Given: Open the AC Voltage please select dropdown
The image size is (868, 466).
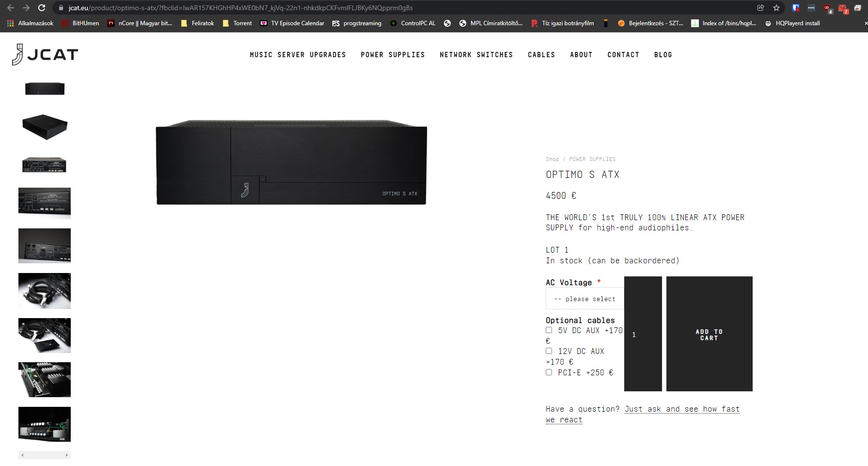Looking at the screenshot, I should (585, 299).
